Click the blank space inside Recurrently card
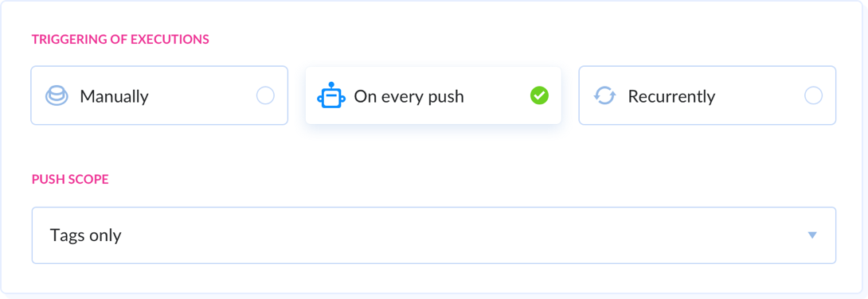The width and height of the screenshot is (868, 299). click(758, 95)
